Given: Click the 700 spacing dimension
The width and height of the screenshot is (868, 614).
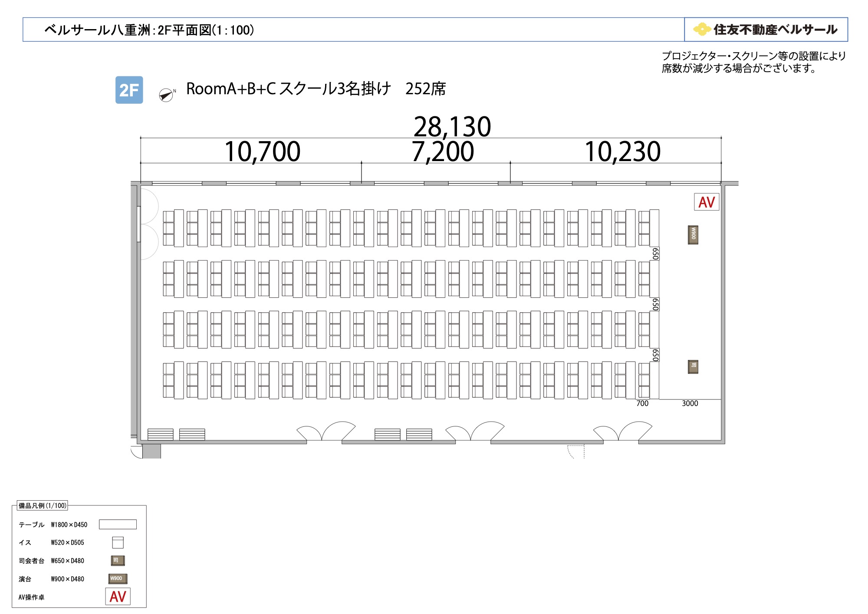Looking at the screenshot, I should [x=642, y=403].
